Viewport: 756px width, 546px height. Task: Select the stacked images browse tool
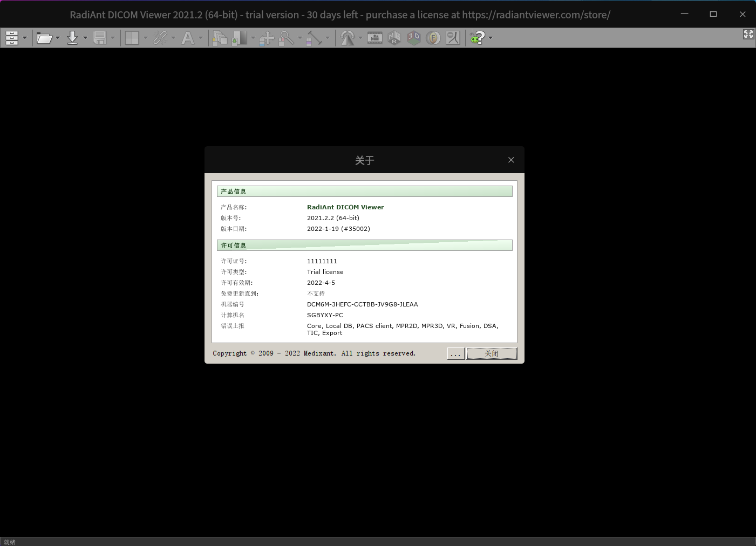[220, 38]
